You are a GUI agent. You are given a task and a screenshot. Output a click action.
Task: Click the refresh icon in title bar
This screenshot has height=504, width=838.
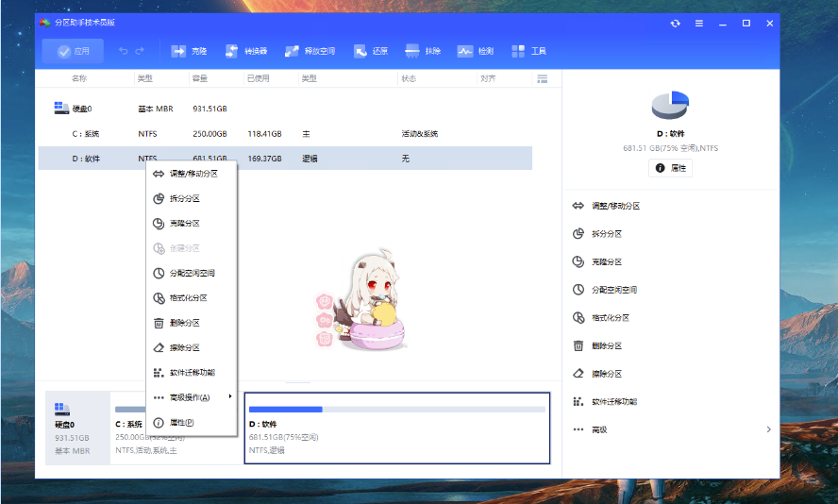point(676,24)
